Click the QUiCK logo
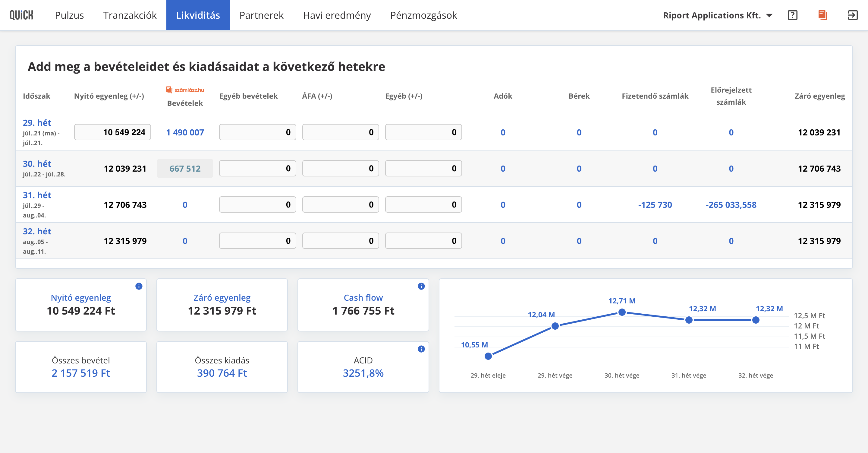The height and width of the screenshot is (453, 868). (x=21, y=15)
